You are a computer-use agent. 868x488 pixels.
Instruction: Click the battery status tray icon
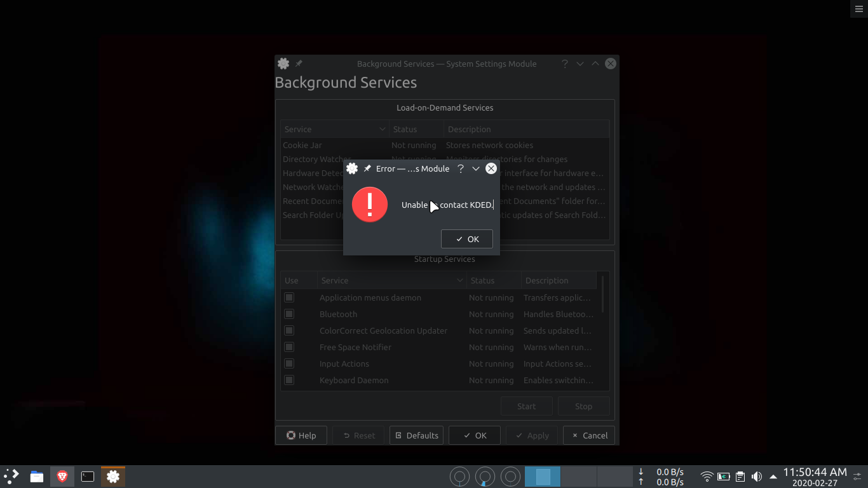pos(723,476)
